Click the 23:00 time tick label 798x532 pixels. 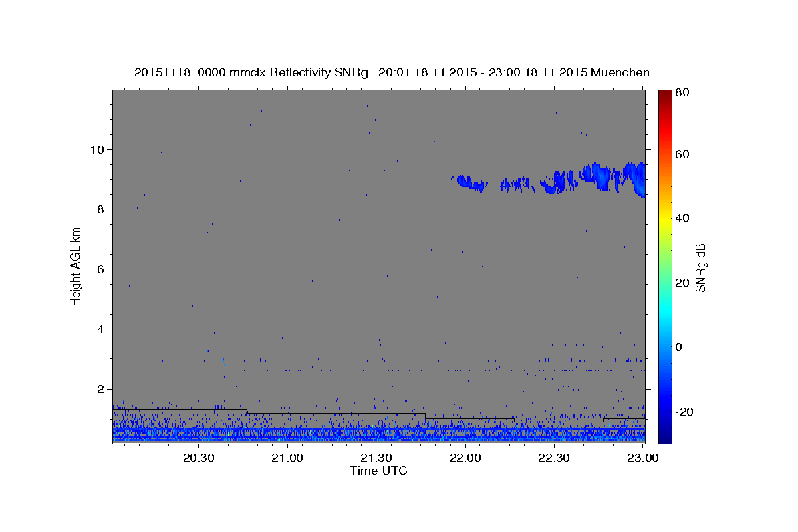(x=642, y=458)
